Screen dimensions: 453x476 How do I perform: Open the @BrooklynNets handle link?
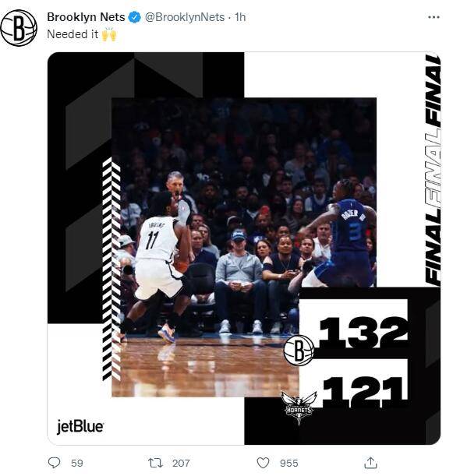coord(185,17)
